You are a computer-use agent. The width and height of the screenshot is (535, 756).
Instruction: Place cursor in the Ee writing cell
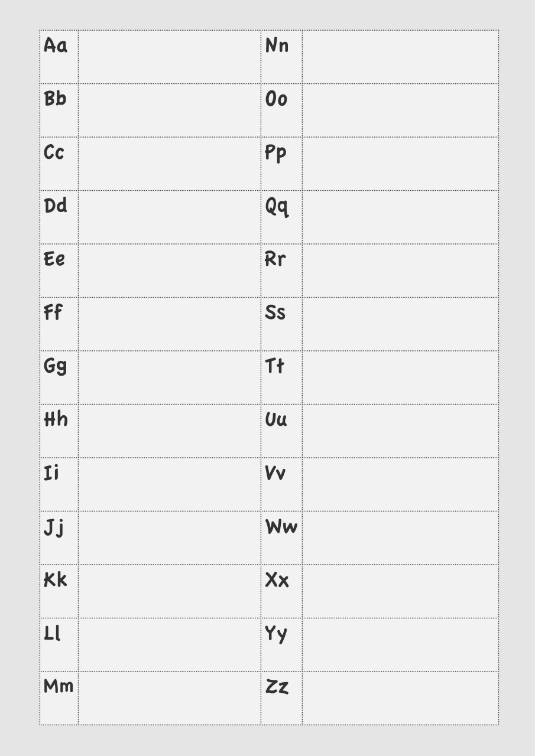169,271
